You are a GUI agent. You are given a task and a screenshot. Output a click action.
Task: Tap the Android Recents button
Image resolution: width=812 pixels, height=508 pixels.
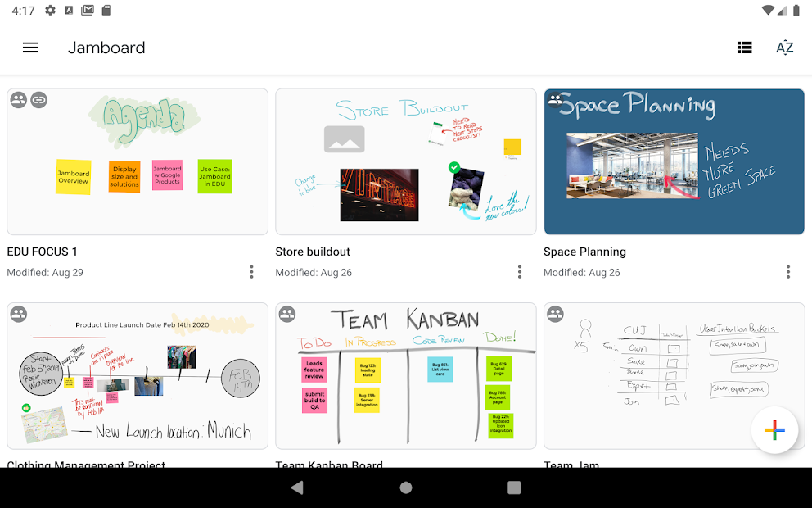click(514, 487)
